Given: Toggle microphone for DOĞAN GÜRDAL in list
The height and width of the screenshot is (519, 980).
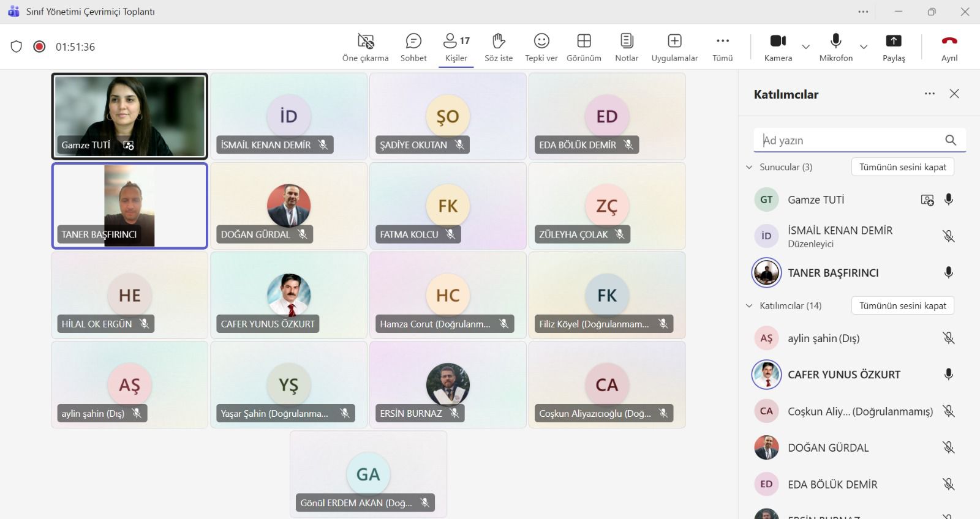Looking at the screenshot, I should pyautogui.click(x=948, y=448).
